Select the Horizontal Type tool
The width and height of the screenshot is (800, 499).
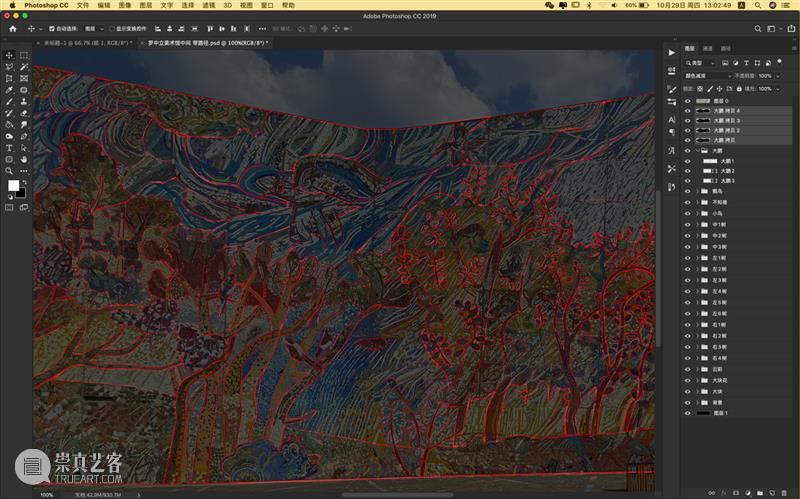(x=9, y=148)
